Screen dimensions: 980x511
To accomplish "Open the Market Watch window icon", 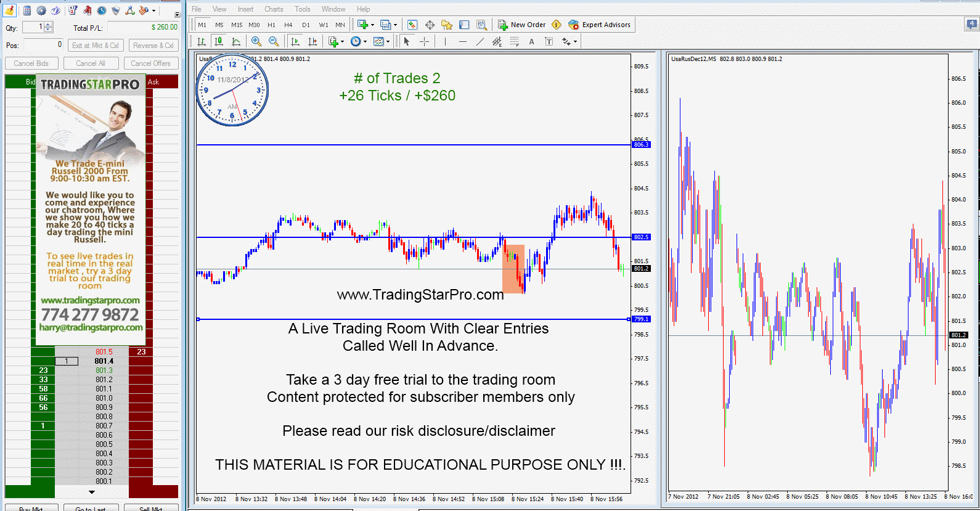I will pos(412,25).
